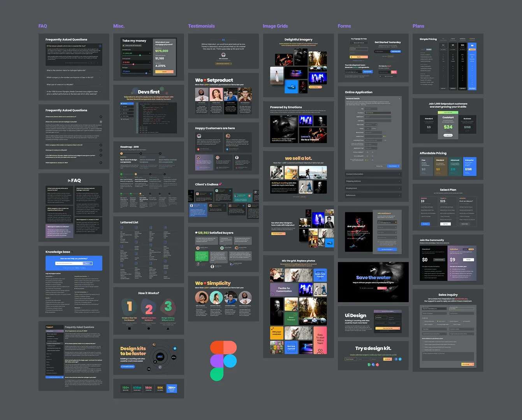522x420 pixels.
Task: Expand the Shipping Address section
Action: [x=373, y=181]
